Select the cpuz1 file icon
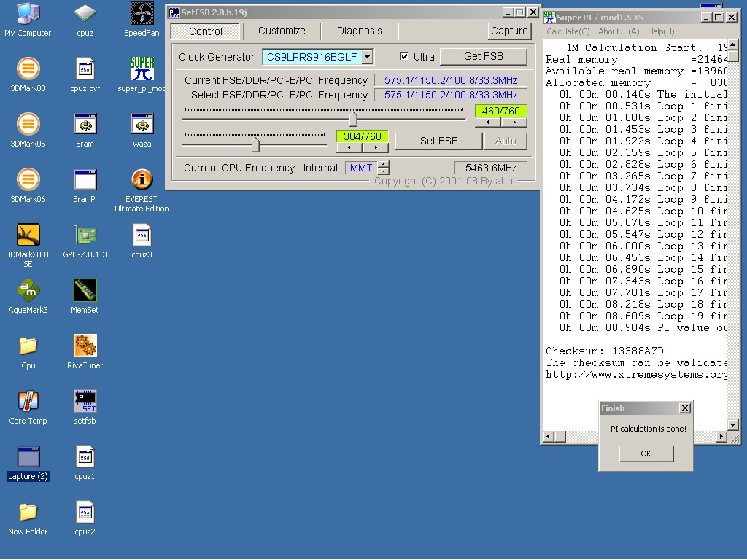The image size is (747, 560). (x=85, y=463)
